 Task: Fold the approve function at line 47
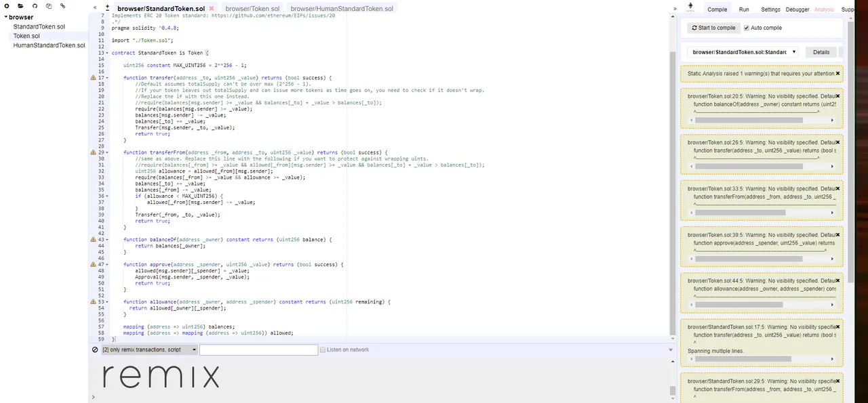(x=108, y=264)
